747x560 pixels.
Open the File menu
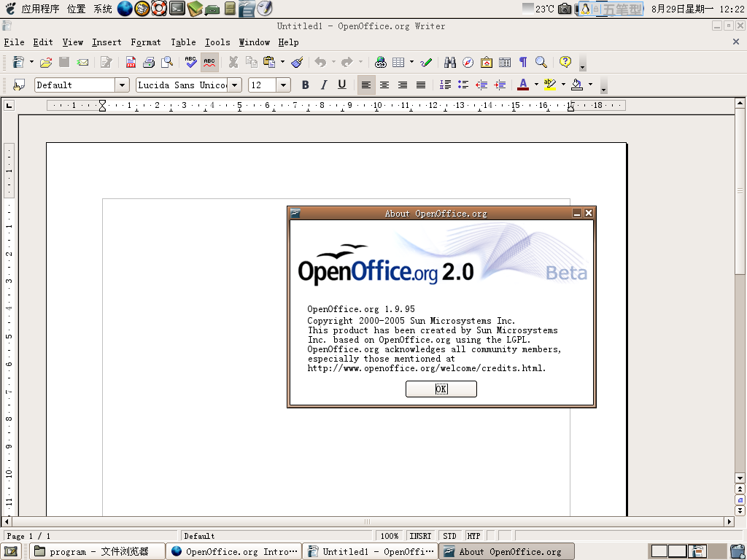[x=14, y=42]
